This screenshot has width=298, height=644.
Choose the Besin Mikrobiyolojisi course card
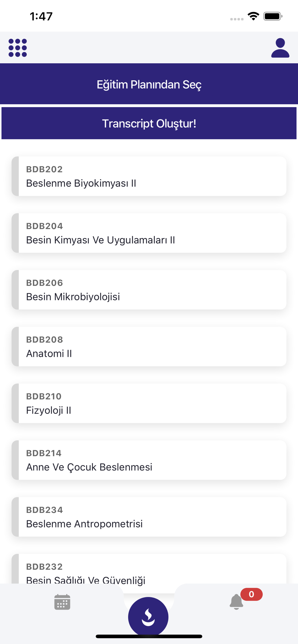pyautogui.click(x=149, y=290)
